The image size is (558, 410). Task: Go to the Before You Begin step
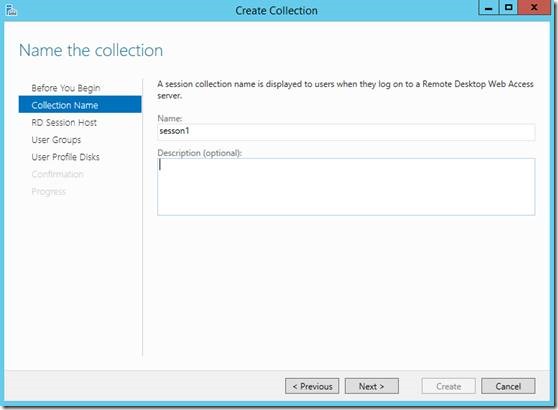pos(66,88)
